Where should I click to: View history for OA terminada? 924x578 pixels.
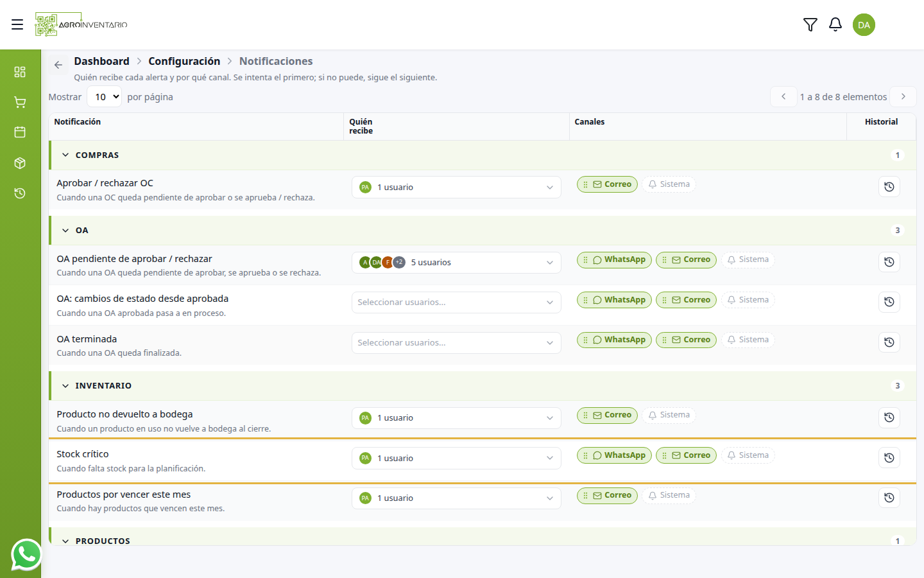coord(889,342)
